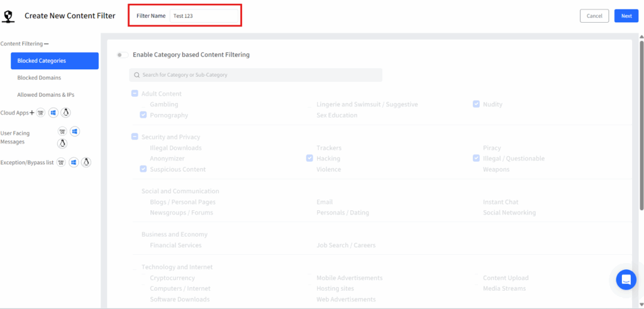
Task: Open the Blocked Domains menu item
Action: click(39, 78)
